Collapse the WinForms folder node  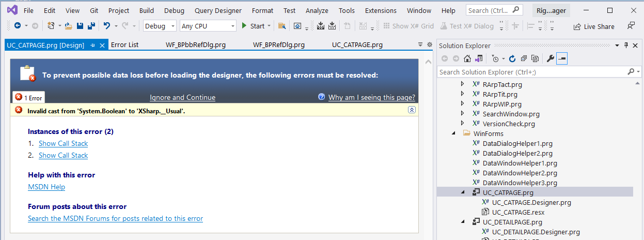454,133
